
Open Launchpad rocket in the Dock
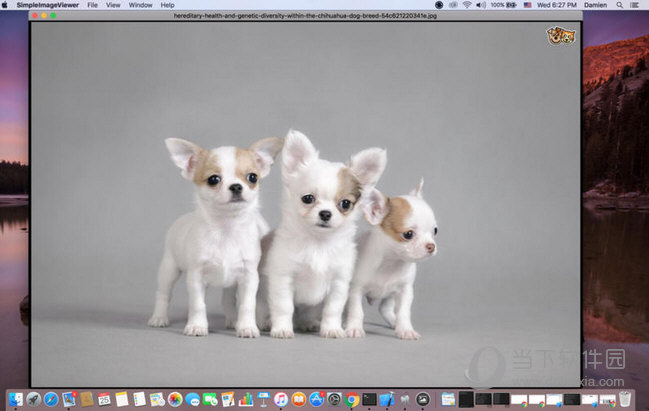click(34, 399)
